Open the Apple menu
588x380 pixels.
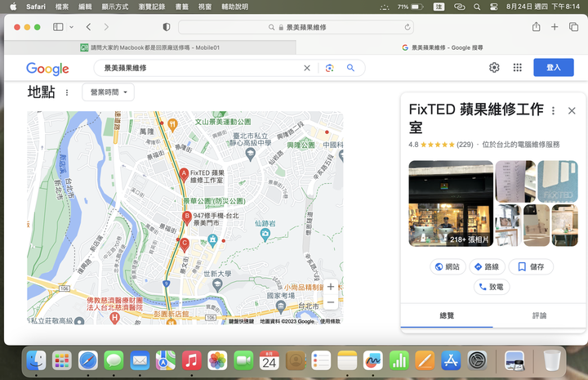pos(13,7)
